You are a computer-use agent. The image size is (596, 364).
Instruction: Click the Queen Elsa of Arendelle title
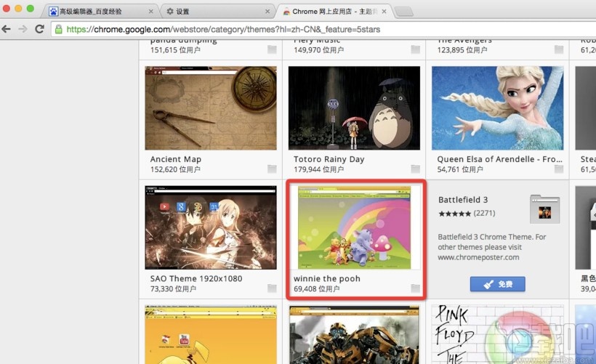tap(499, 159)
